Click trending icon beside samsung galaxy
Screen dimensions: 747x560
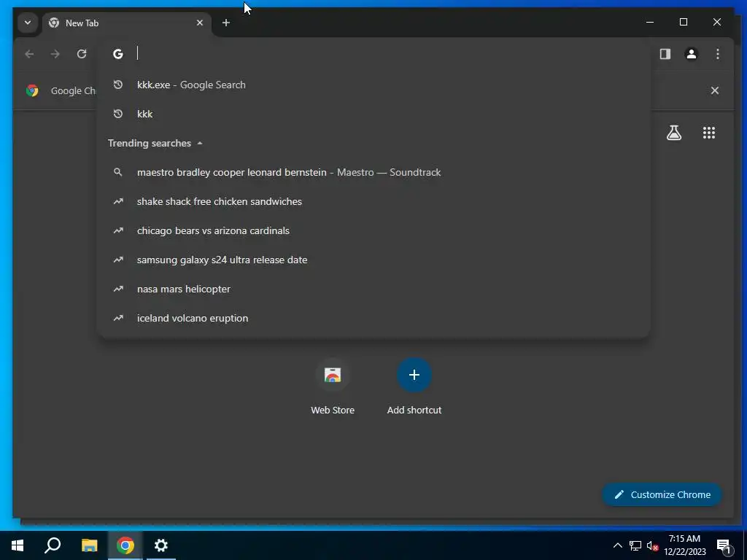click(x=117, y=260)
